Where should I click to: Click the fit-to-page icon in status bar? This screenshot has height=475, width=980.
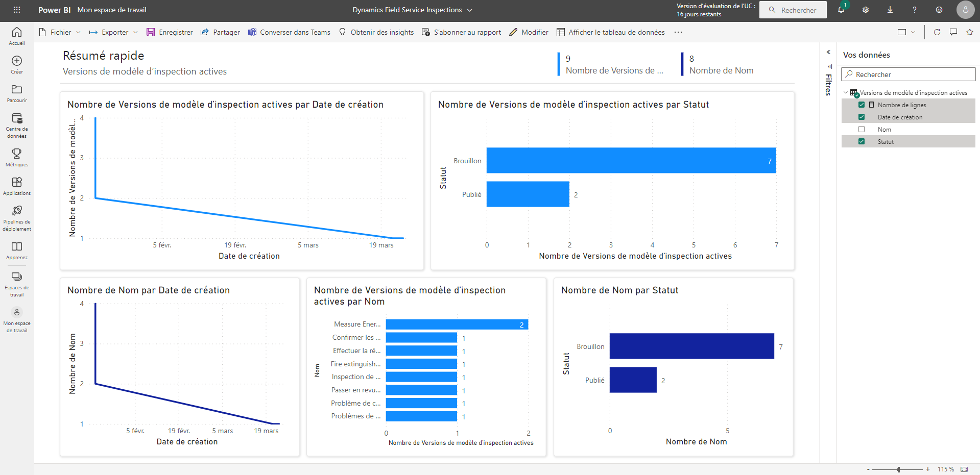(964, 469)
